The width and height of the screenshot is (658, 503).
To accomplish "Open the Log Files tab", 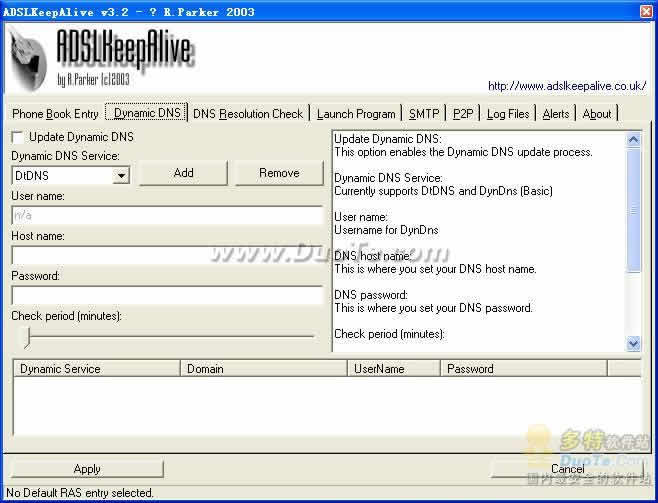I will [x=508, y=114].
